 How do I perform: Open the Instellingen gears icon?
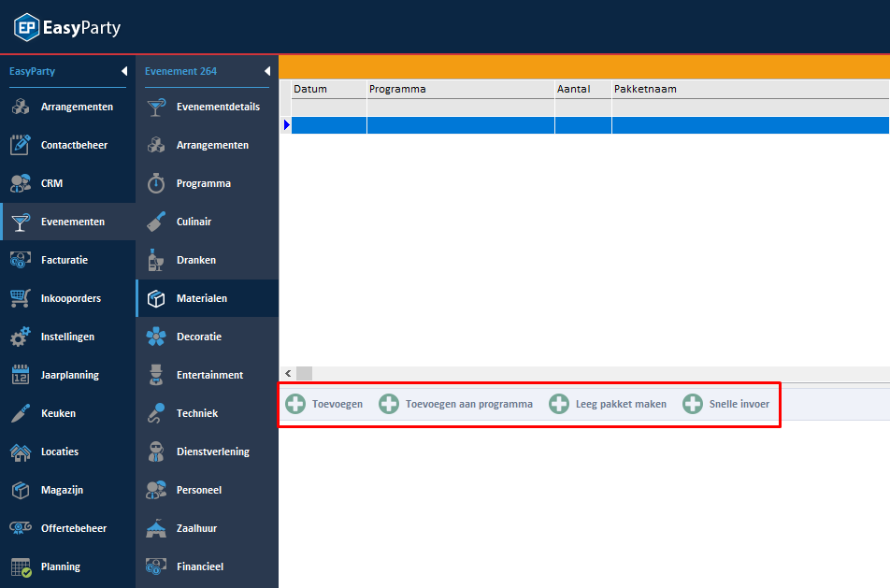(x=21, y=337)
